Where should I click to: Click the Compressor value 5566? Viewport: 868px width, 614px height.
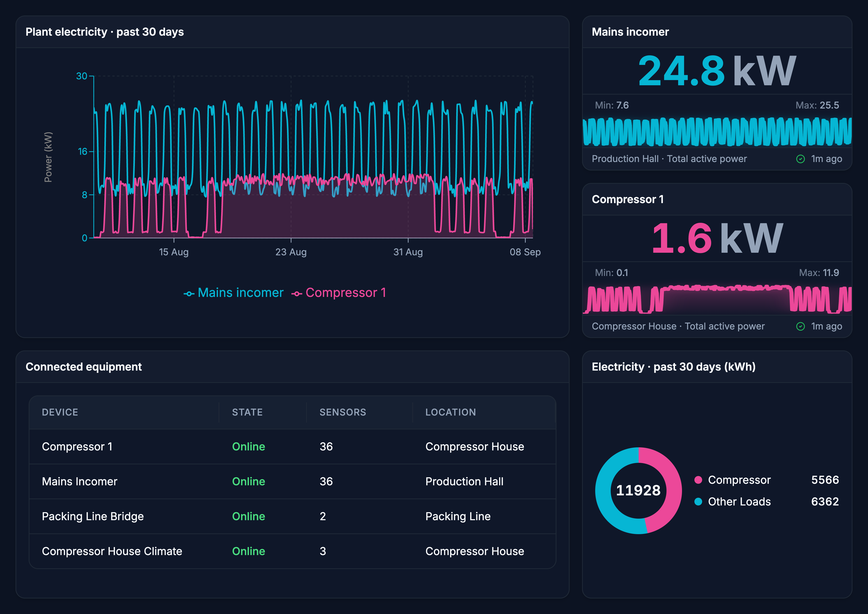click(825, 480)
